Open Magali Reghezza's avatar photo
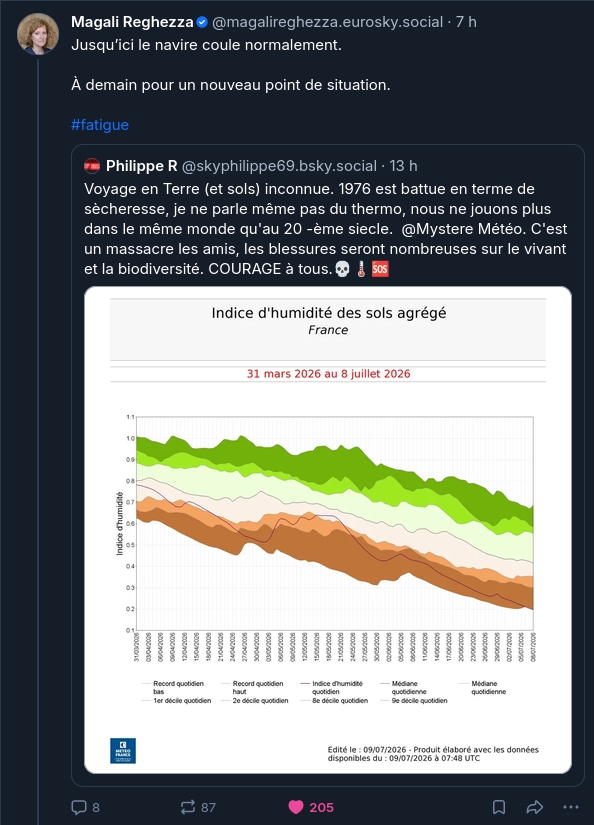The width and height of the screenshot is (594, 825). (38, 34)
